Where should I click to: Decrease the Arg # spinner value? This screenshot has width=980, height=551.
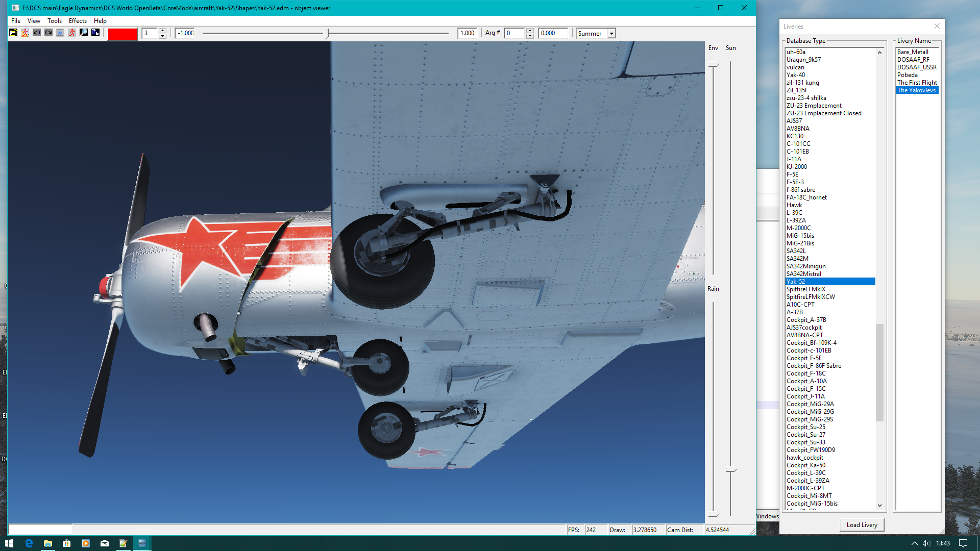[530, 36]
